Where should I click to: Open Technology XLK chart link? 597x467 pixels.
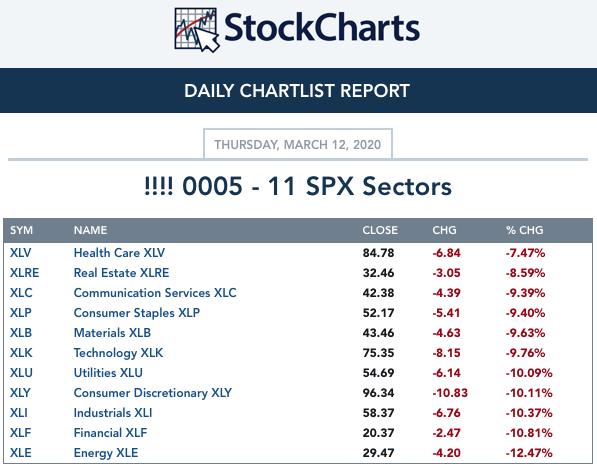pos(118,353)
